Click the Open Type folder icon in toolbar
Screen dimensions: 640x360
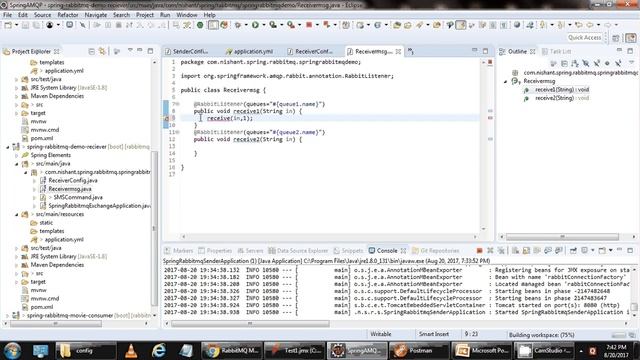coord(397,25)
